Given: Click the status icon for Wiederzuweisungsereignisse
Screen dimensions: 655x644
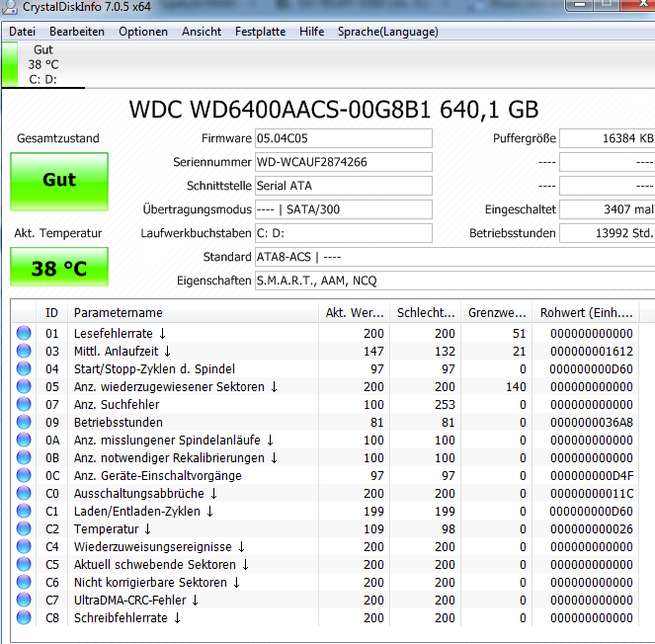Looking at the screenshot, I should pos(24,546).
